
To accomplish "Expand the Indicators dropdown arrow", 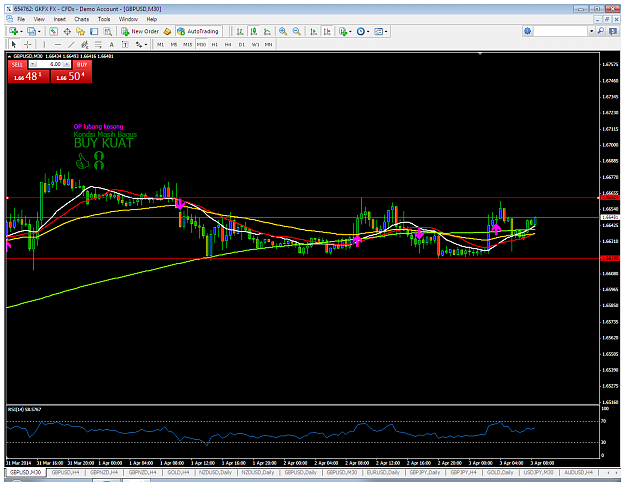I will click(x=350, y=31).
